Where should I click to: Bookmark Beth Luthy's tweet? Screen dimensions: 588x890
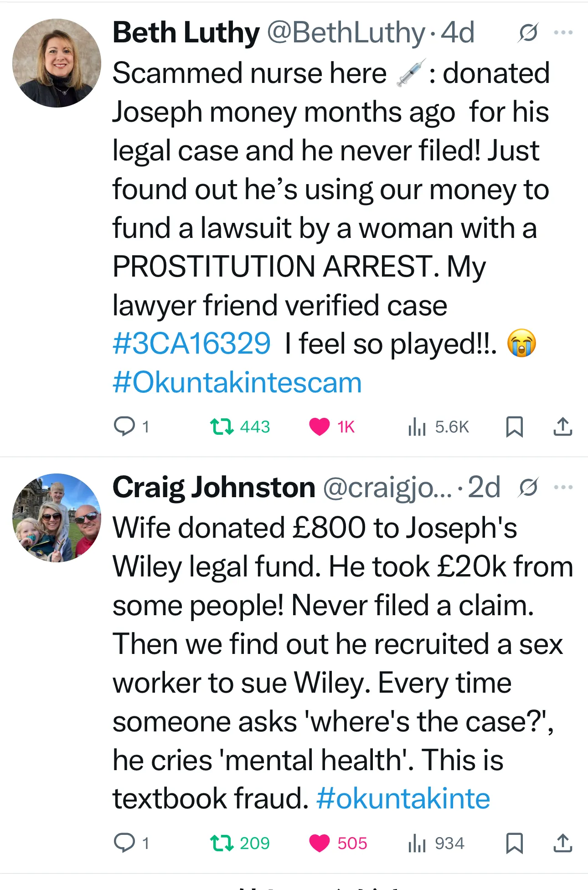(515, 427)
